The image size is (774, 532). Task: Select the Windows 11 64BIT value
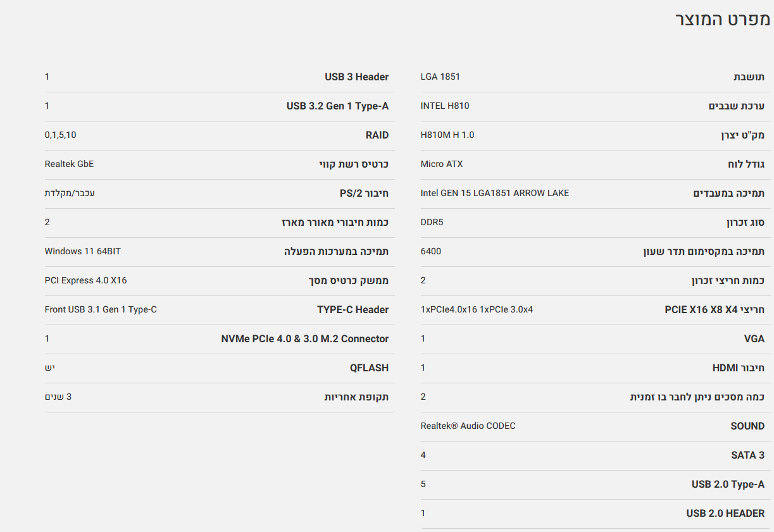83,251
